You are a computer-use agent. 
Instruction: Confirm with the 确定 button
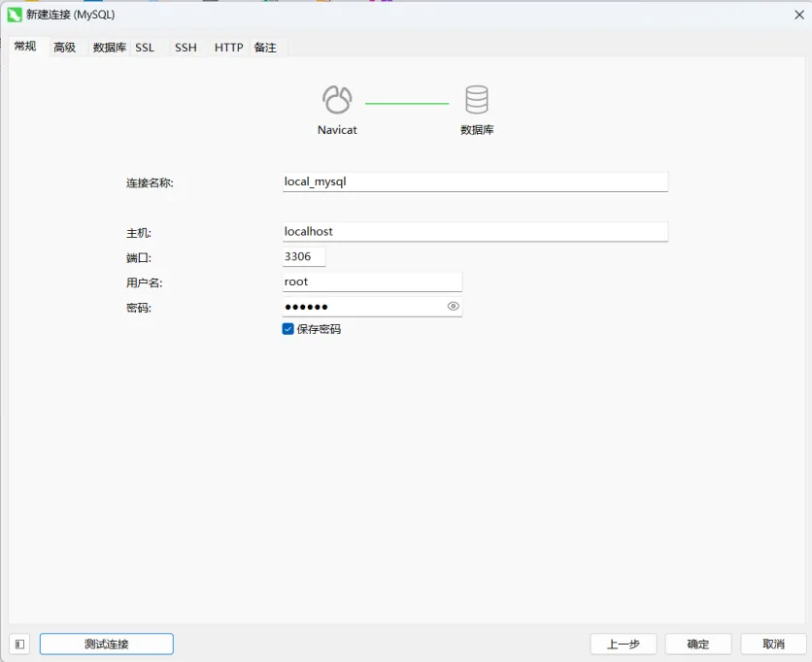tap(698, 644)
